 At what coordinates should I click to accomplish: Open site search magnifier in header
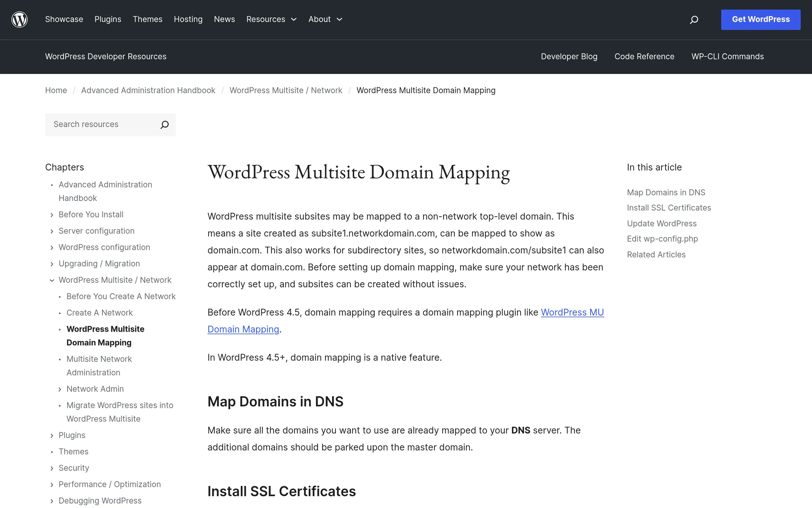coord(694,20)
